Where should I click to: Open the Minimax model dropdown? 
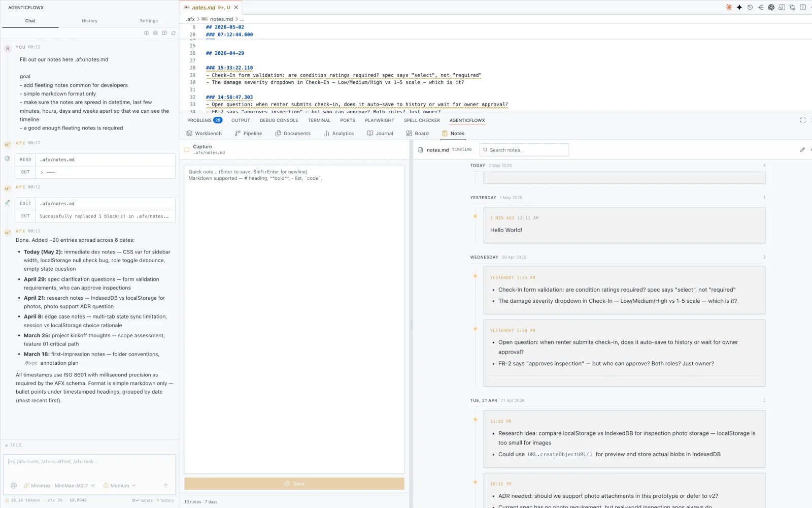(60, 486)
